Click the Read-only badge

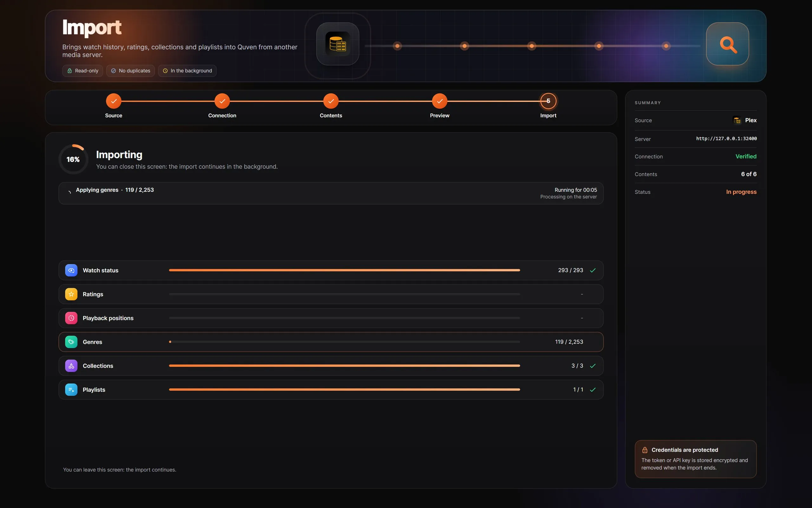point(82,70)
